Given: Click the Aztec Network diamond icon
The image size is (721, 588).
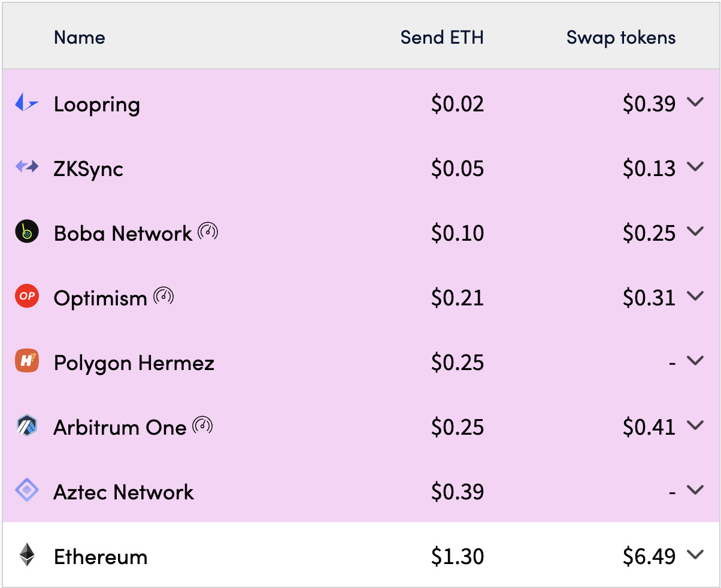Looking at the screenshot, I should click(x=27, y=491).
